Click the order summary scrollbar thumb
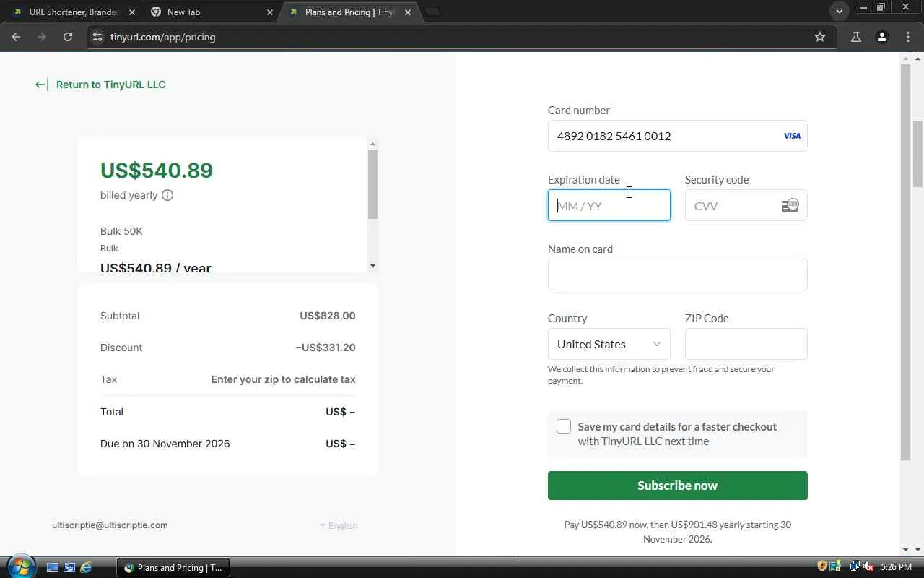This screenshot has width=924, height=578. (372, 184)
